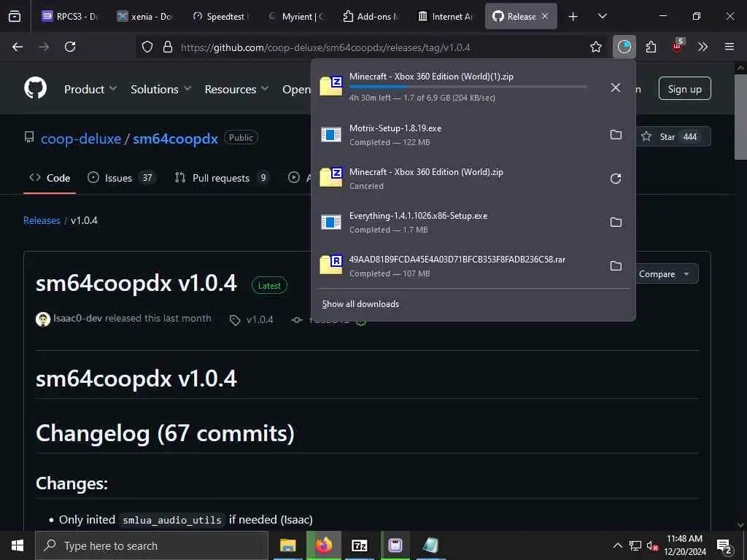Viewport: 747px width, 560px height.
Task: Open Firefox View icon in tab bar
Action: coord(15,16)
